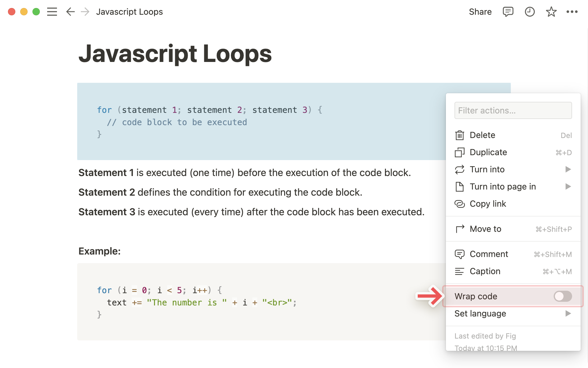
Task: Click the Filter actions input field
Action: (513, 111)
